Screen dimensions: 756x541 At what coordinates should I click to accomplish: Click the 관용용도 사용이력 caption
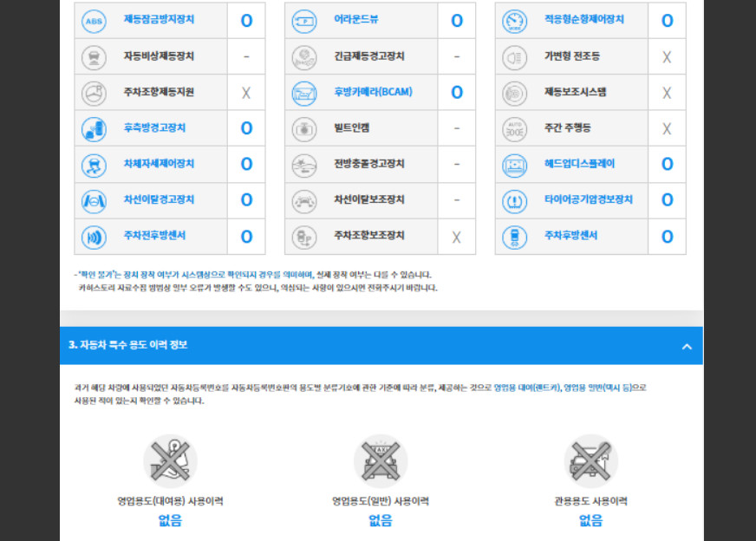[590, 501]
